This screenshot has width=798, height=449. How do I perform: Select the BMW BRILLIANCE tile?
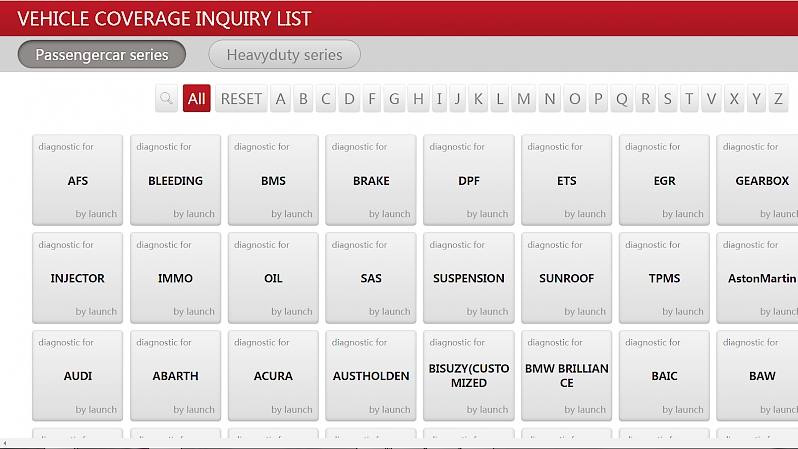click(x=566, y=376)
